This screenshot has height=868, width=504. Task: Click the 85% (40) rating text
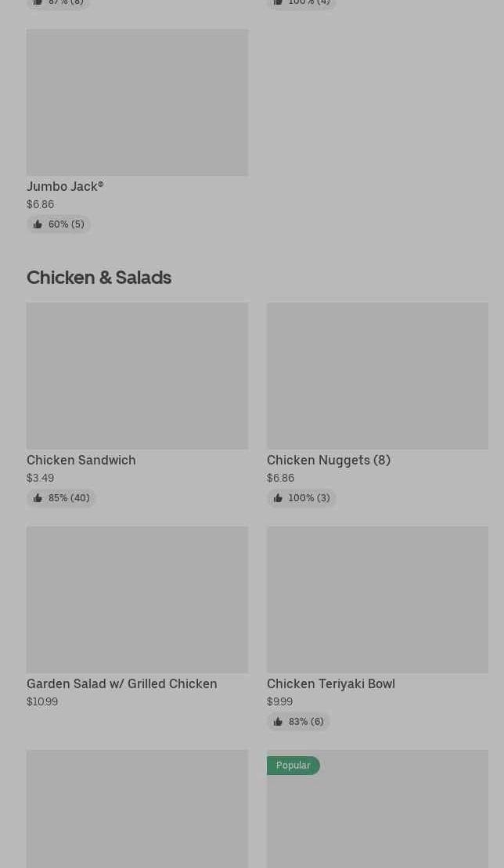(69, 498)
